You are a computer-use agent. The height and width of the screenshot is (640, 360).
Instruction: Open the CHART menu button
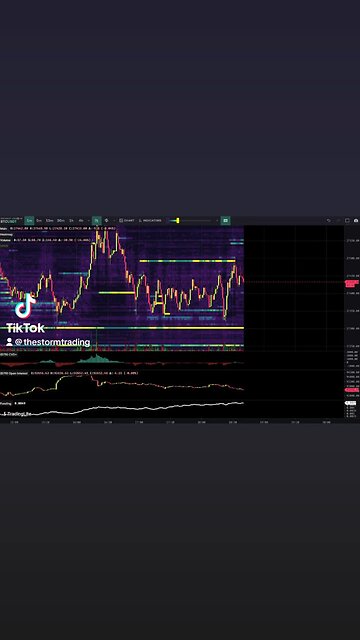(127, 220)
